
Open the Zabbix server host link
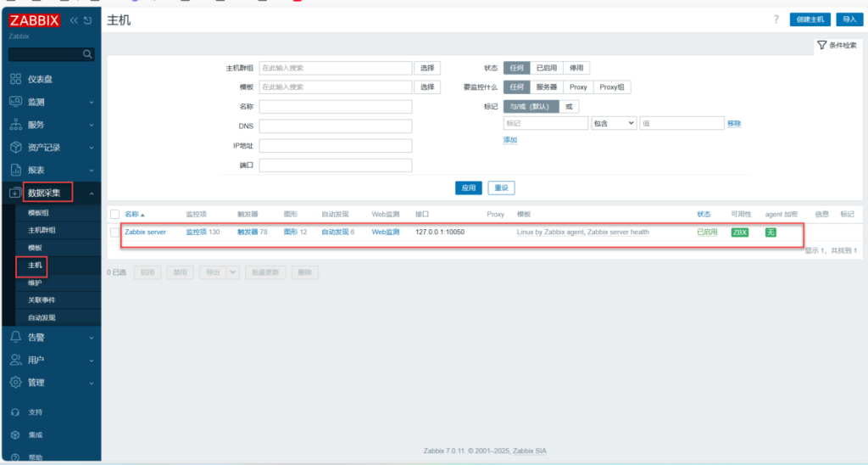click(145, 232)
